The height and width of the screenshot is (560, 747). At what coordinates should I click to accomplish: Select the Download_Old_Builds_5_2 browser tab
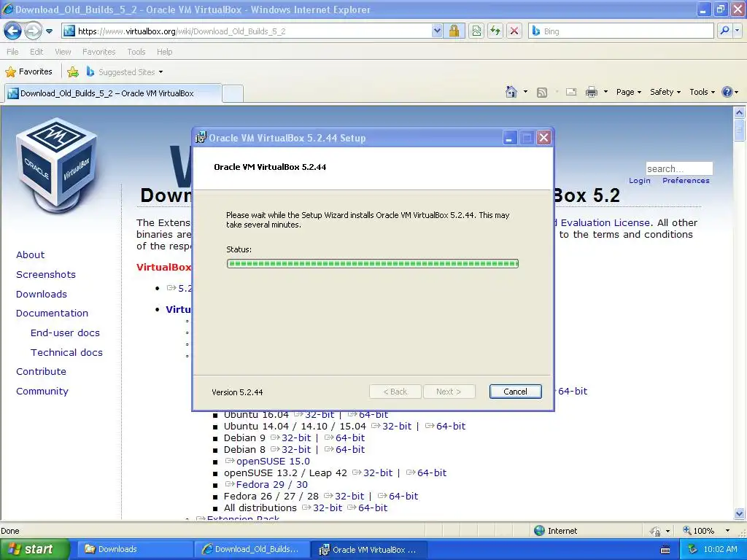(113, 93)
